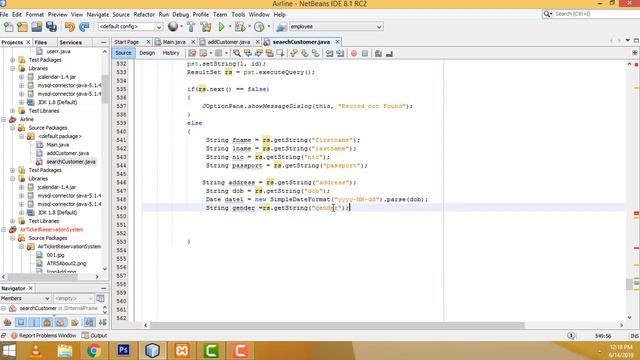Open the Members dropdown in Navigator
The image size is (640, 360).
tap(25, 298)
